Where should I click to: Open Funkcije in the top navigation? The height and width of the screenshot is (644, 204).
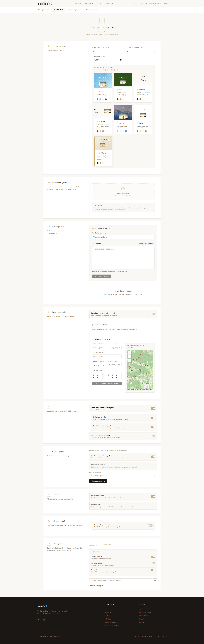pyautogui.click(x=78, y=4)
